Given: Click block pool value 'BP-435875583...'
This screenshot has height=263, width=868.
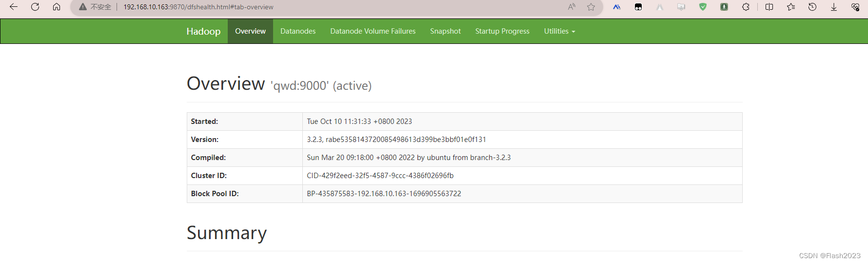Looking at the screenshot, I should click(x=384, y=194).
